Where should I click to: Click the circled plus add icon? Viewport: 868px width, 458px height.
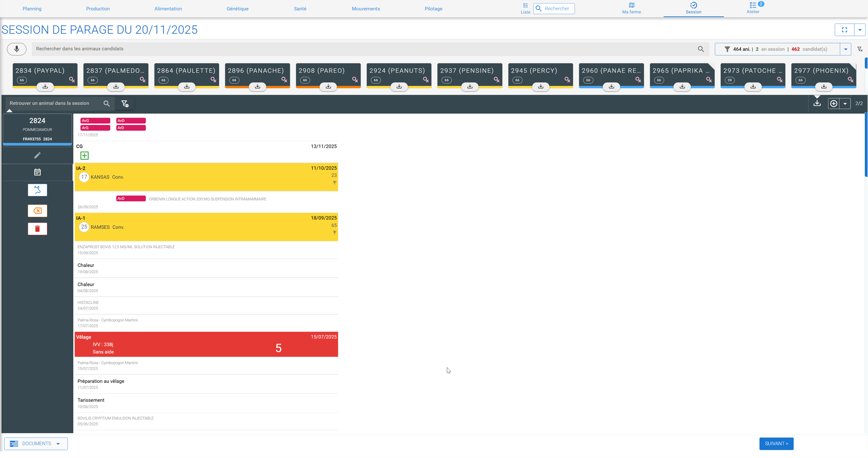(x=833, y=104)
